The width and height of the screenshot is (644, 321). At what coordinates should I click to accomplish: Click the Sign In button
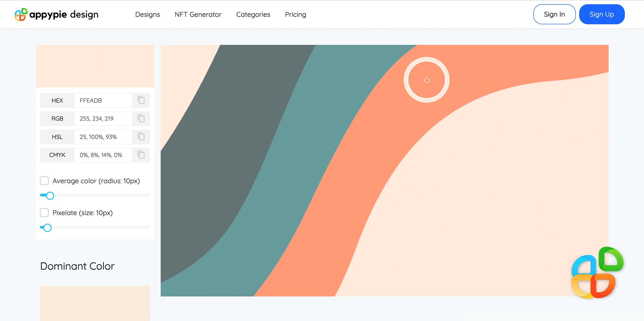(x=554, y=14)
